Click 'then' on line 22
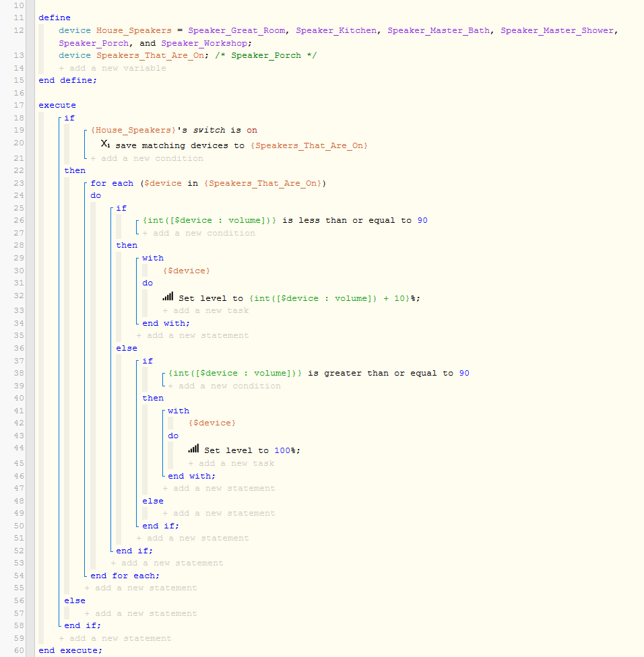644x657 pixels. [x=75, y=170]
